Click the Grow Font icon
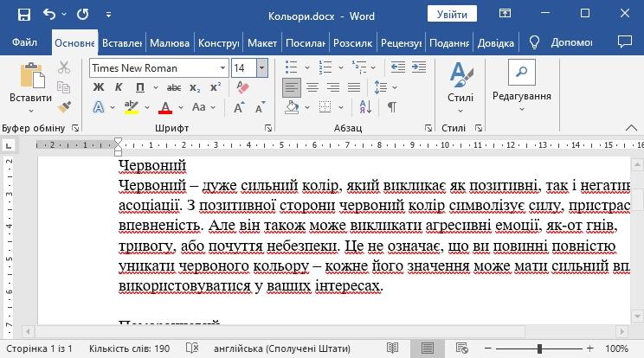 [x=239, y=107]
